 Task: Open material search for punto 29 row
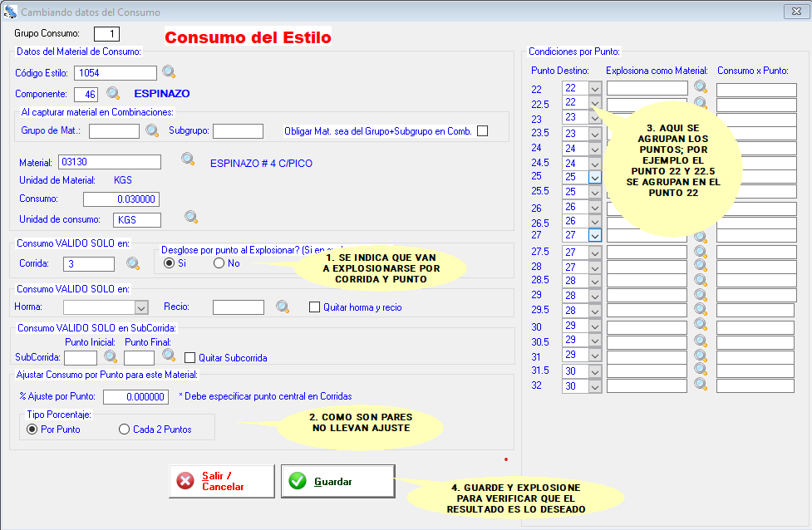point(701,295)
